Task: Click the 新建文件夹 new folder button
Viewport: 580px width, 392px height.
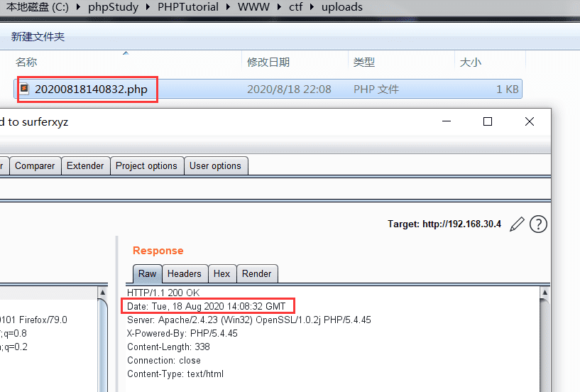Action: tap(38, 37)
